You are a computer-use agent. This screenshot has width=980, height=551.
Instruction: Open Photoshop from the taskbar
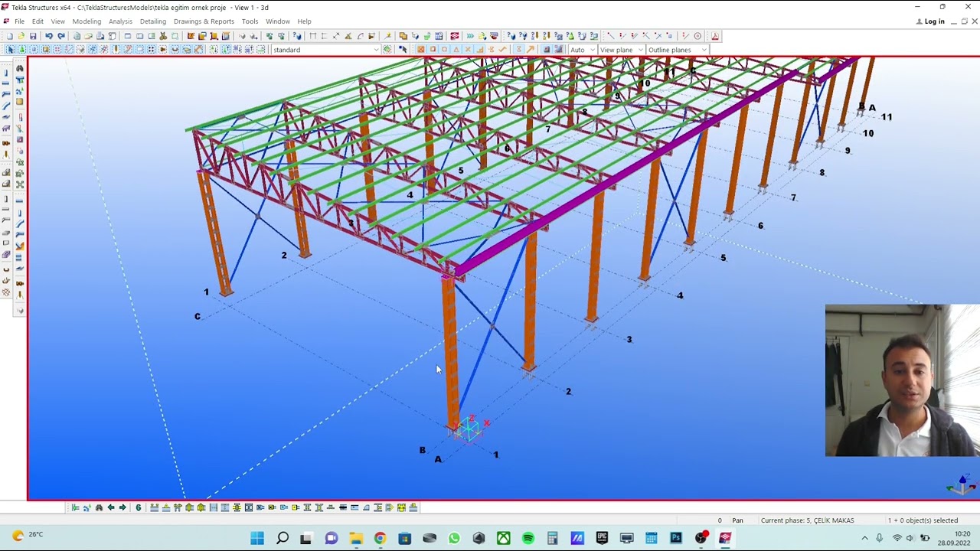[x=676, y=538]
